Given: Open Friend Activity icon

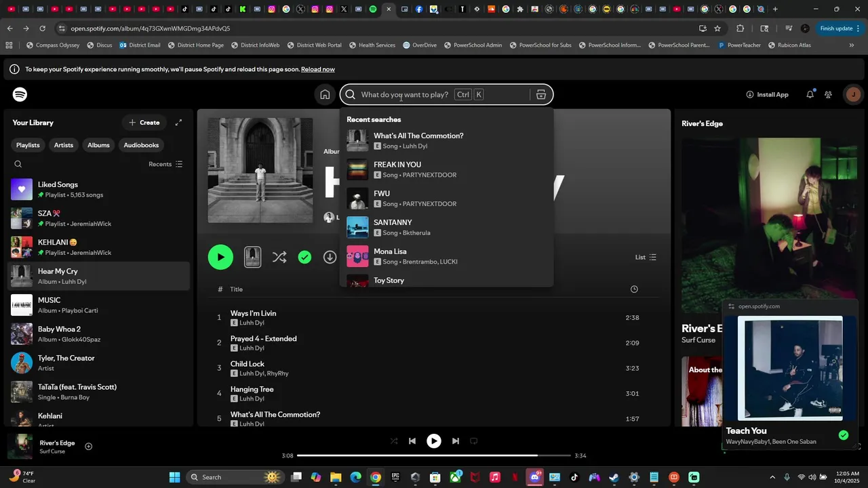Looking at the screenshot, I should (828, 95).
